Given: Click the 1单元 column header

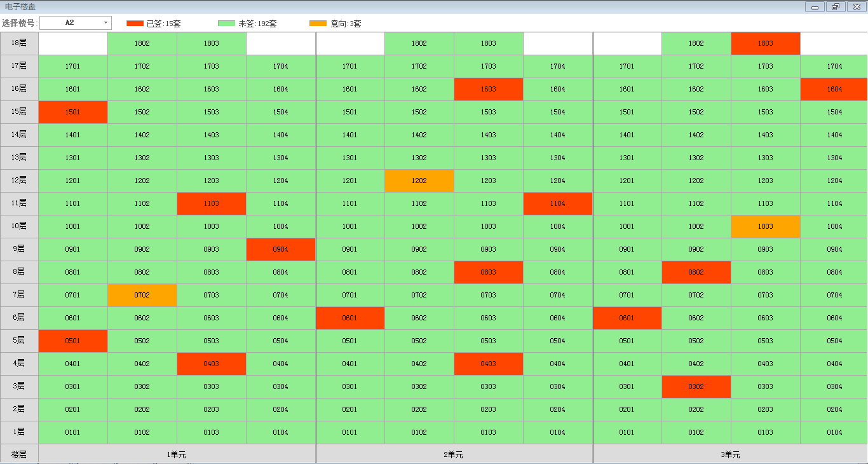Looking at the screenshot, I should (x=177, y=454).
